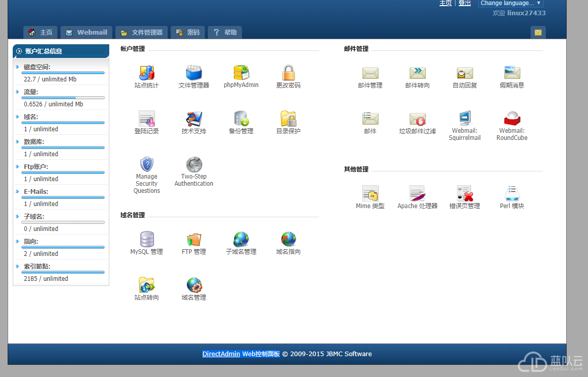Open the Perl 模块 icon
588x377 pixels.
point(512,194)
